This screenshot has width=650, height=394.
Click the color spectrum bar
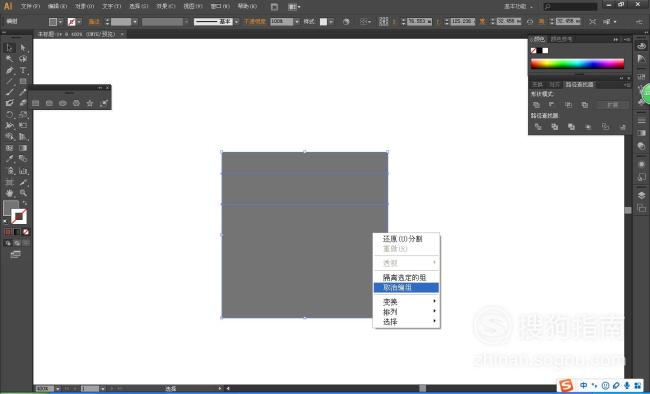pos(577,63)
